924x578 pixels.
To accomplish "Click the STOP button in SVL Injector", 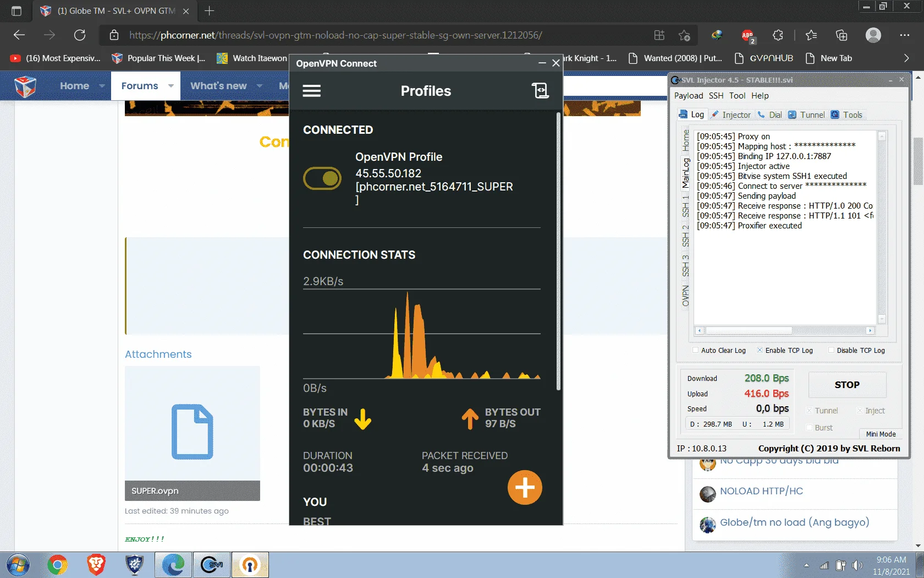I will coord(847,385).
